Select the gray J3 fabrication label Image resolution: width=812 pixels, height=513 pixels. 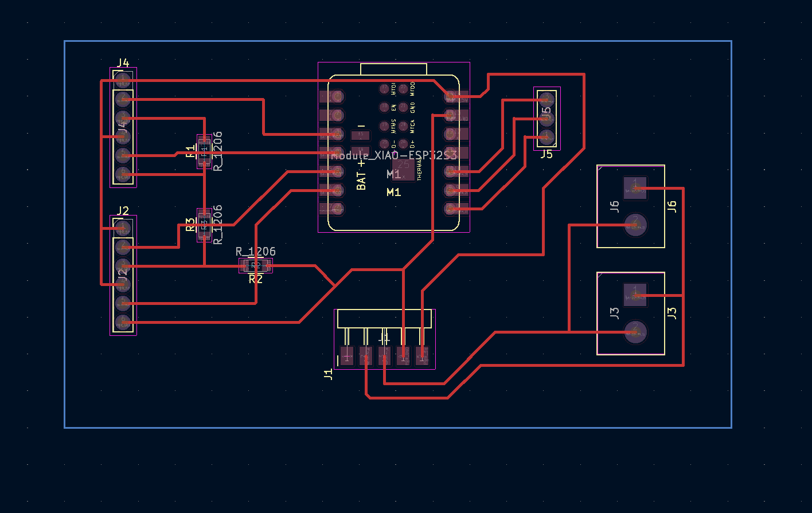(614, 314)
